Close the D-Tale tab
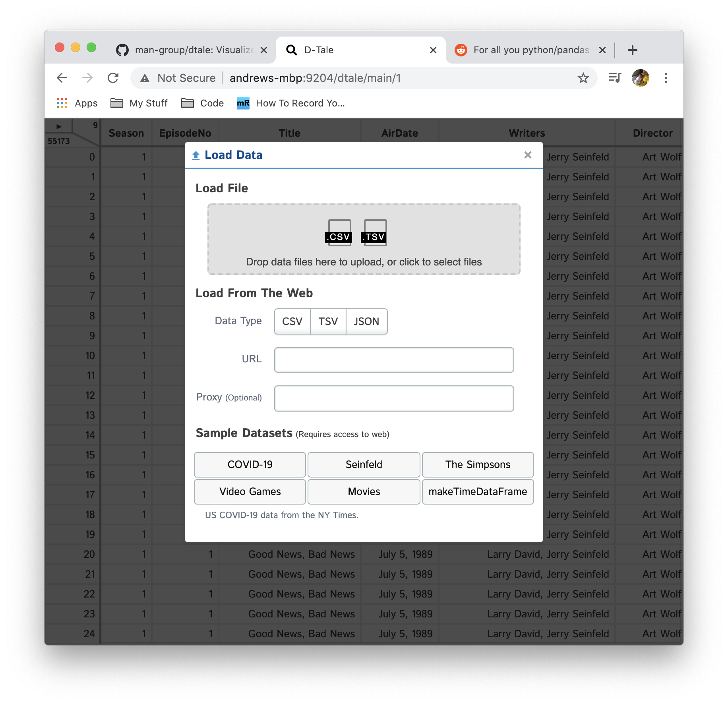Viewport: 728px width, 704px height. [x=433, y=50]
